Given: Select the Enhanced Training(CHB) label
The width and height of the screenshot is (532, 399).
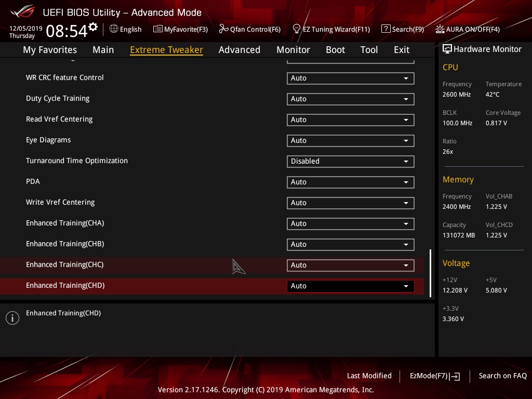Looking at the screenshot, I should [x=65, y=244].
